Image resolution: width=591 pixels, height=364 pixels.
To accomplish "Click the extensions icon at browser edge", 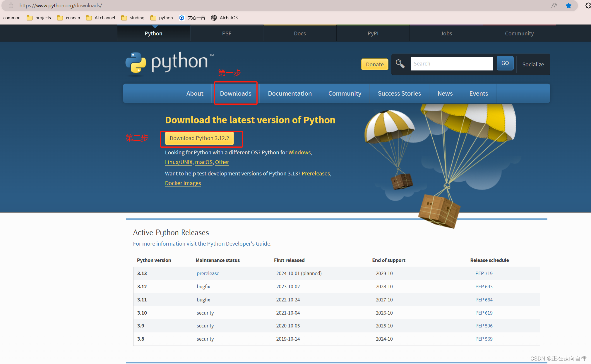I will pyautogui.click(x=588, y=6).
